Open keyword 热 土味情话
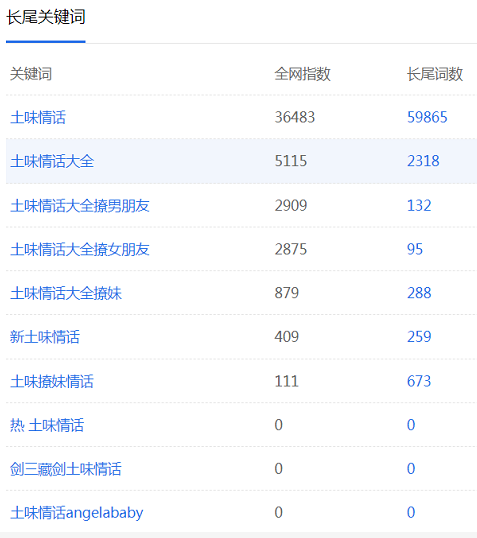This screenshot has height=538, width=477. coord(47,425)
